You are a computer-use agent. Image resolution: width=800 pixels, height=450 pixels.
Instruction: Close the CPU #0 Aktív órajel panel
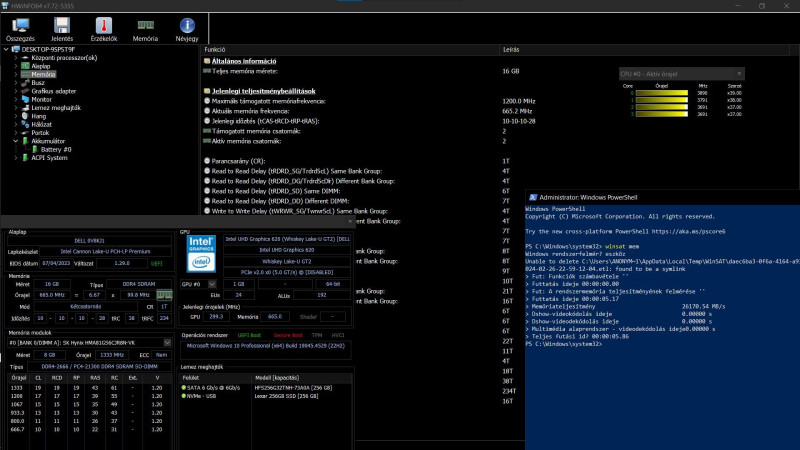(739, 73)
